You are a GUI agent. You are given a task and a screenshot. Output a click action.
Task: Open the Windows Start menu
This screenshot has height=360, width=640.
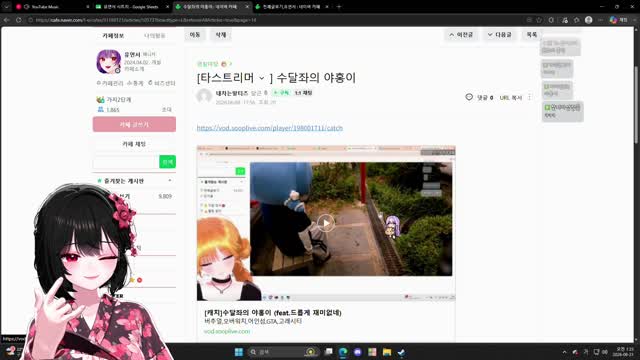(239, 352)
